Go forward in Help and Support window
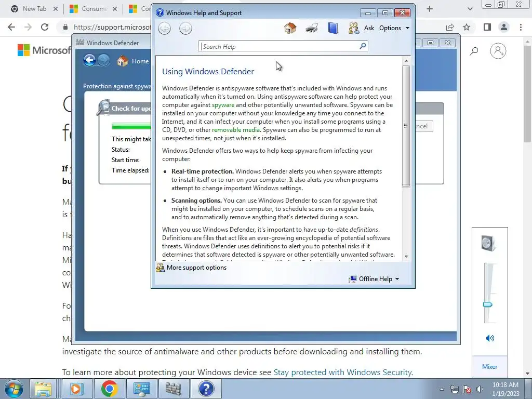Image resolution: width=532 pixels, height=399 pixels. pyautogui.click(x=185, y=28)
